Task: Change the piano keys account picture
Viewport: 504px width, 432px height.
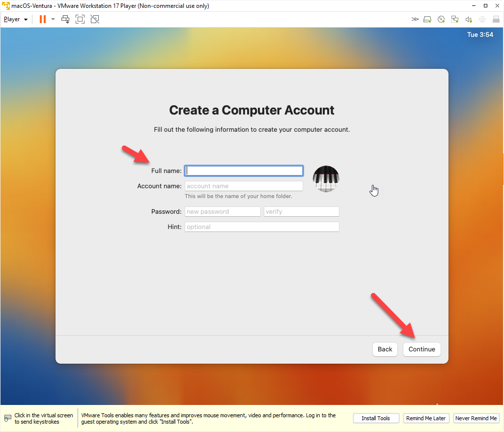Action: 326,179
